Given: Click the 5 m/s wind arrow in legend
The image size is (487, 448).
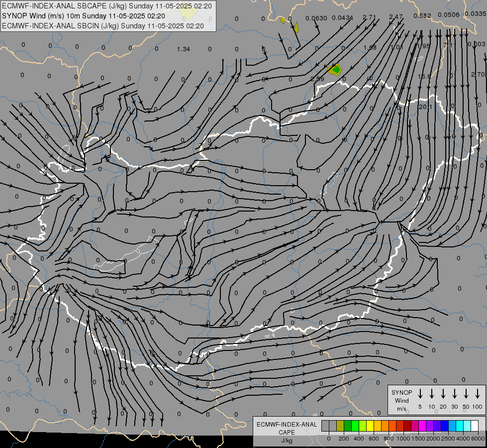Looking at the screenshot, I should pyautogui.click(x=420, y=394).
